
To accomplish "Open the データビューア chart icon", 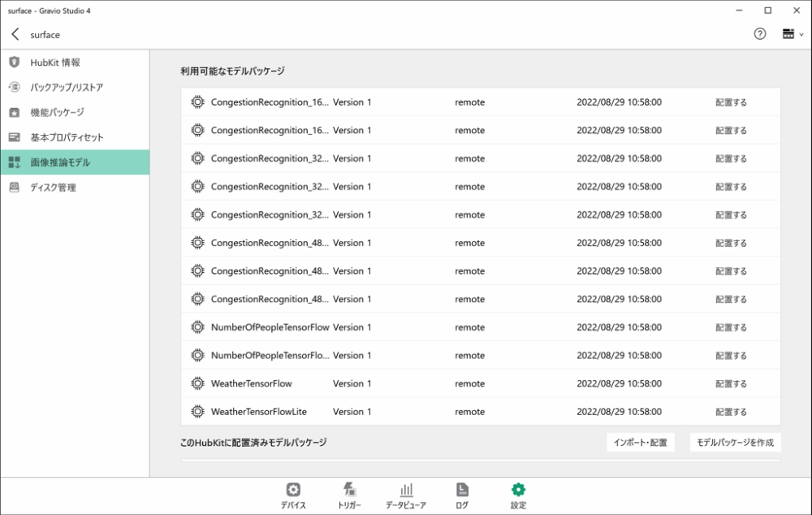I will pos(406,490).
